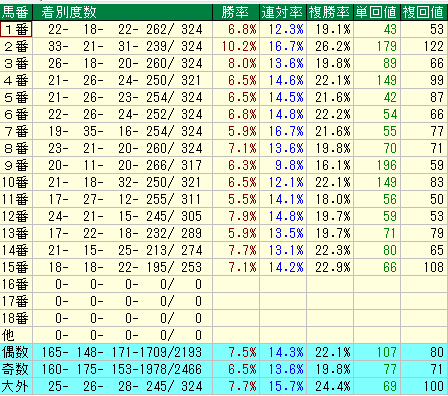The image size is (448, 396).
Task: Click the 71 複回値 in the 8番 row
Action: click(x=437, y=148)
